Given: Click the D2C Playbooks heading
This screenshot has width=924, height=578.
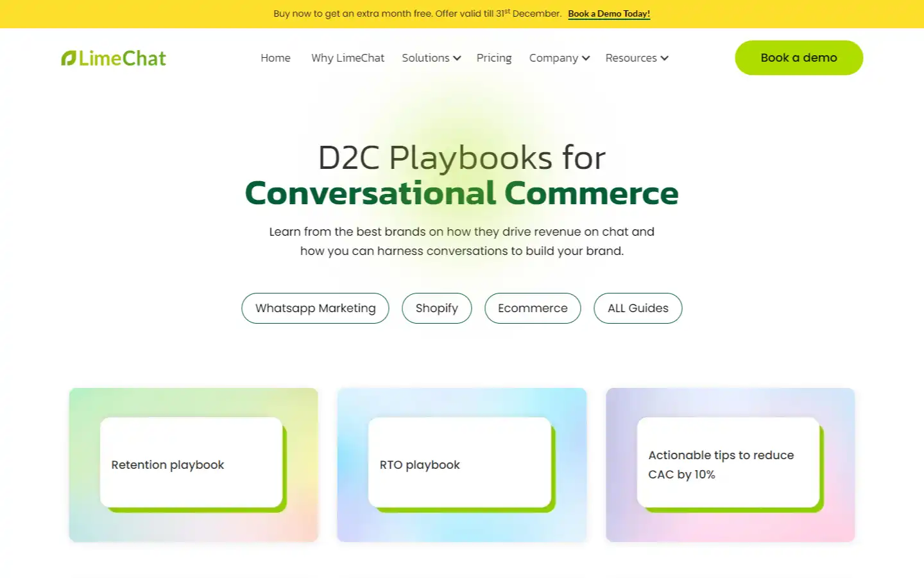Looking at the screenshot, I should [x=461, y=157].
